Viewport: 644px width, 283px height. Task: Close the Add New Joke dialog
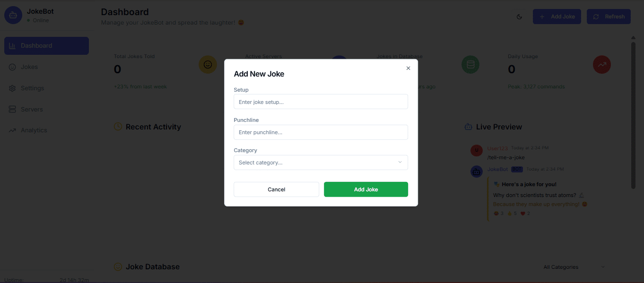pyautogui.click(x=408, y=68)
